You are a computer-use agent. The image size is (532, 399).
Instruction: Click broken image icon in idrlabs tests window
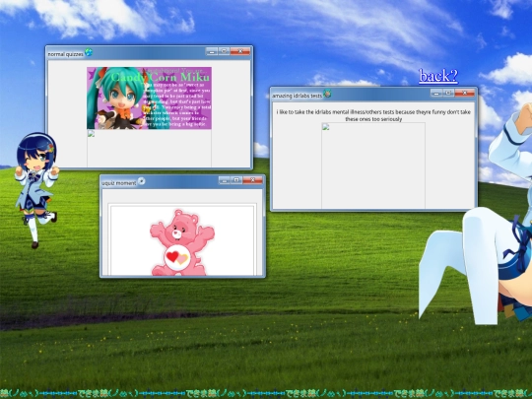coord(326,127)
